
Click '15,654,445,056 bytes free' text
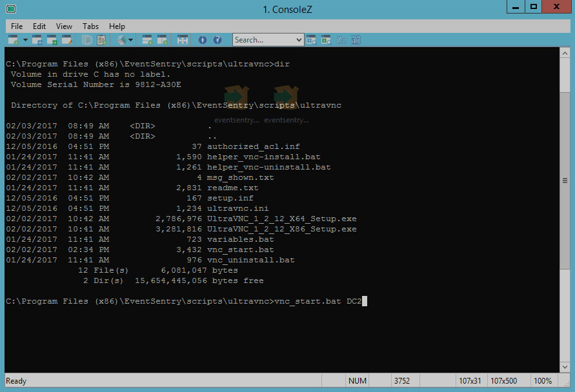pyautogui.click(x=199, y=280)
